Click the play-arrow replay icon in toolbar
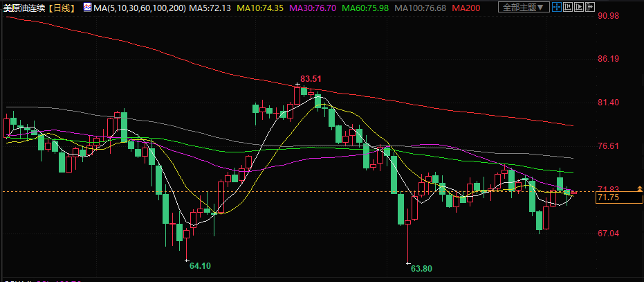644x282 pixels. pyautogui.click(x=579, y=7)
